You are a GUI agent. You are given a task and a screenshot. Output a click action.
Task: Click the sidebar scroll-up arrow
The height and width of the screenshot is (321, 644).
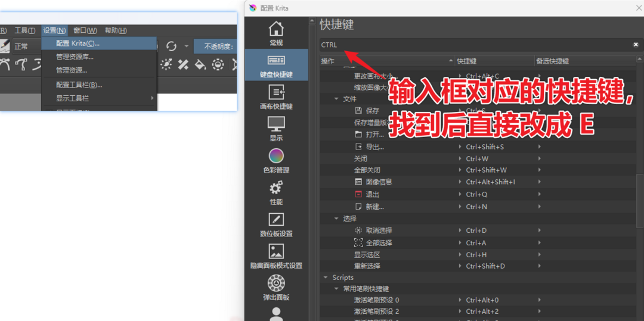[312, 21]
